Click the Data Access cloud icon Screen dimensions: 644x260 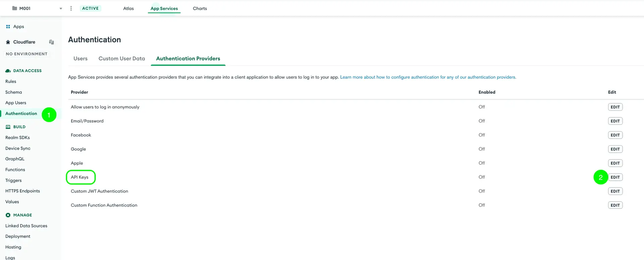tap(8, 71)
